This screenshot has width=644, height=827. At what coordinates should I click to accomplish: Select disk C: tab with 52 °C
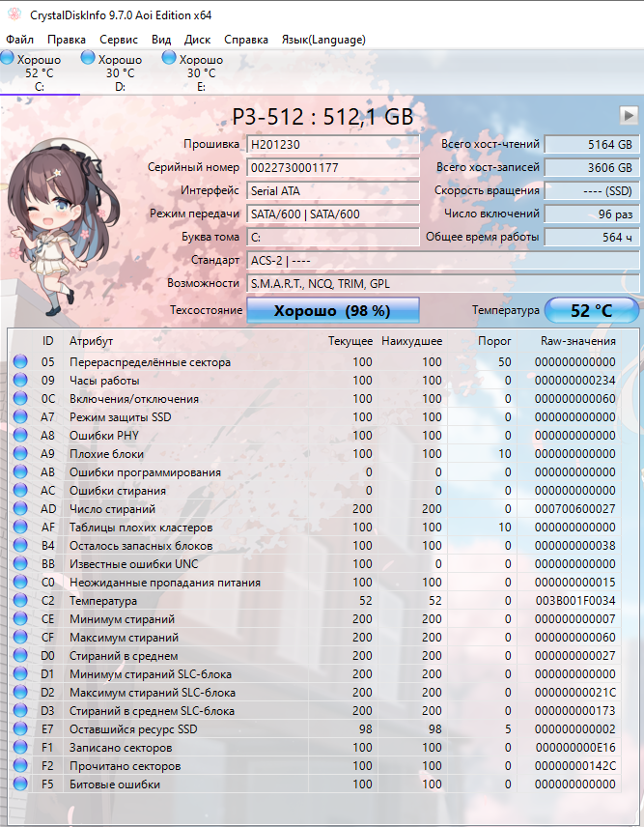point(40,72)
